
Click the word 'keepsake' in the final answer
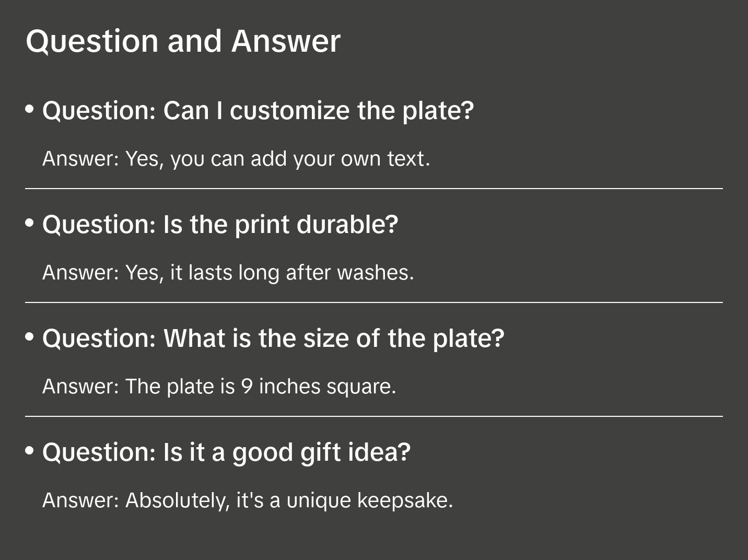pos(404,500)
